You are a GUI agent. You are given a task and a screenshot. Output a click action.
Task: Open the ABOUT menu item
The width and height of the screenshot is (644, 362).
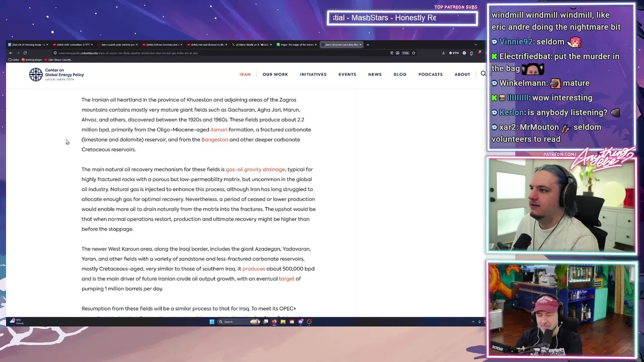pyautogui.click(x=462, y=74)
